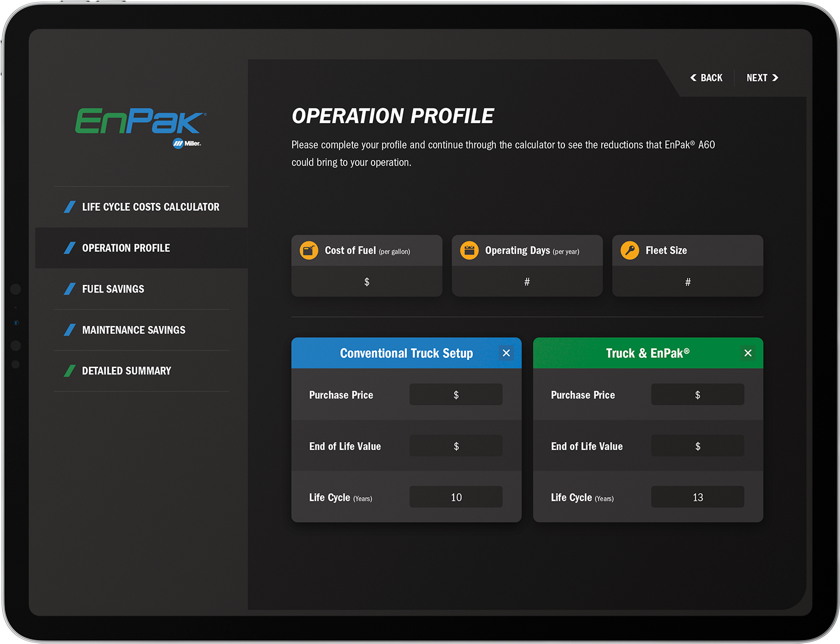Click the Fleet Size number input

tap(687, 282)
